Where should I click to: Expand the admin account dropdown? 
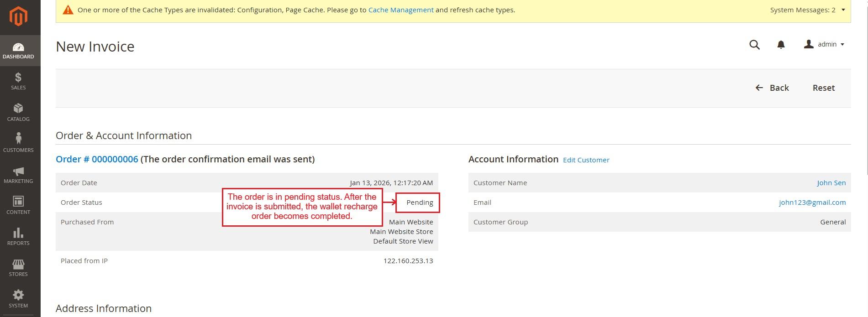(x=824, y=44)
